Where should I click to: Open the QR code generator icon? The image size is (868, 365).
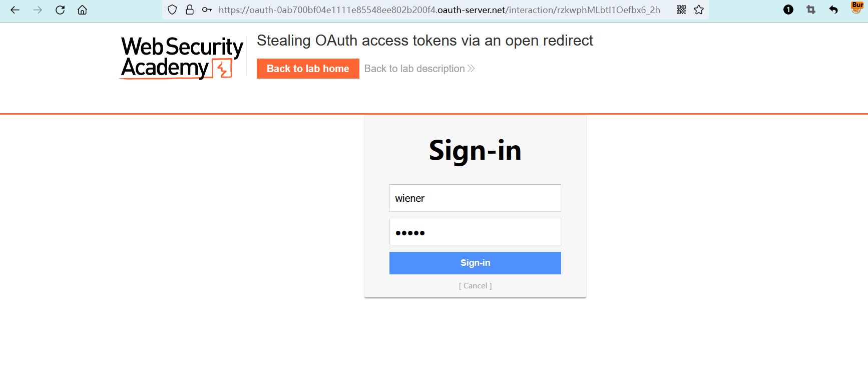pos(681,10)
